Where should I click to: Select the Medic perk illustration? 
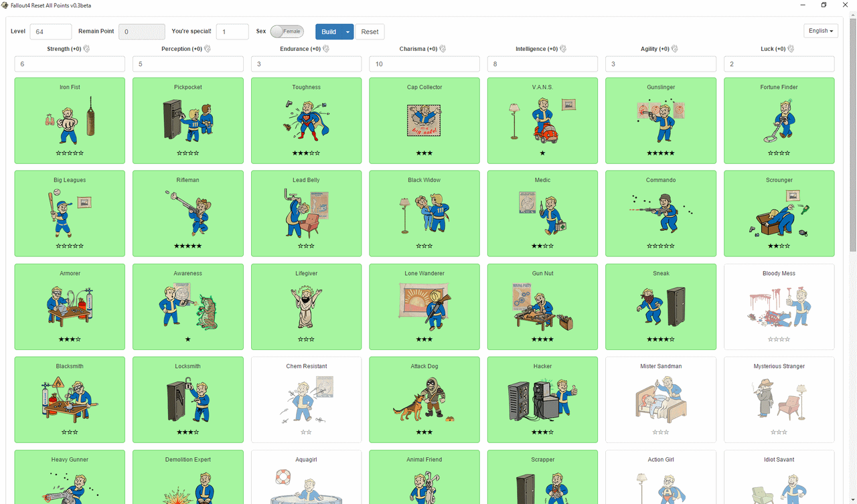click(543, 214)
